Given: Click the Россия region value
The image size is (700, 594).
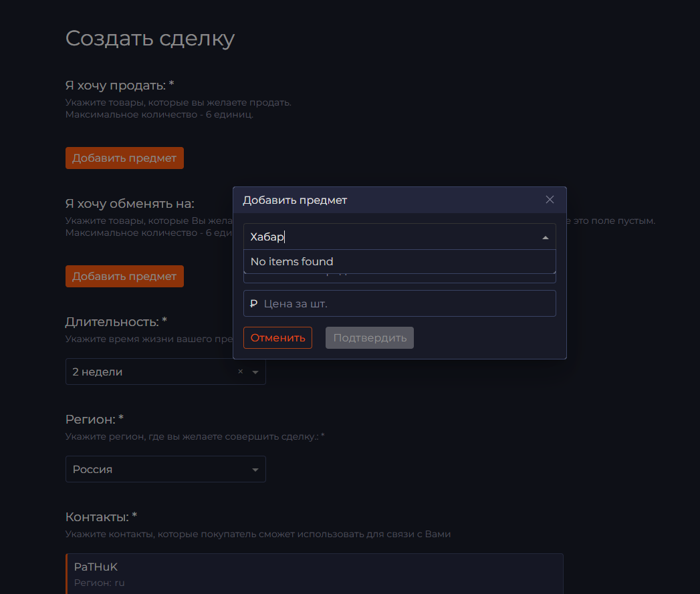Looking at the screenshot, I should tap(93, 470).
